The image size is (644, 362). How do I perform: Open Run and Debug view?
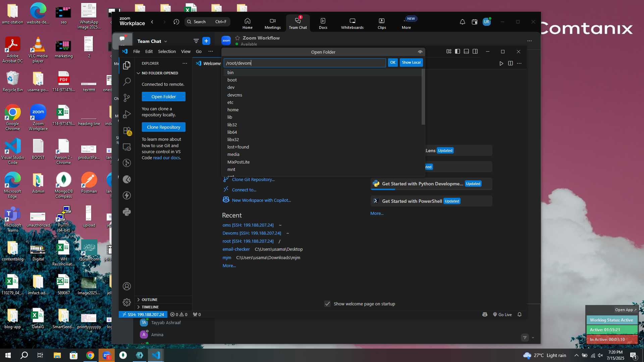click(127, 114)
